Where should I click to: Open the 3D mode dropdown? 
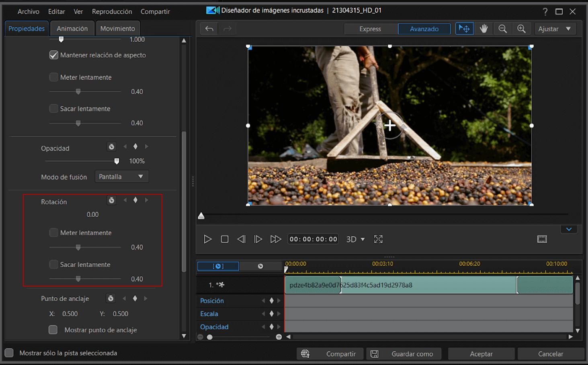click(355, 239)
